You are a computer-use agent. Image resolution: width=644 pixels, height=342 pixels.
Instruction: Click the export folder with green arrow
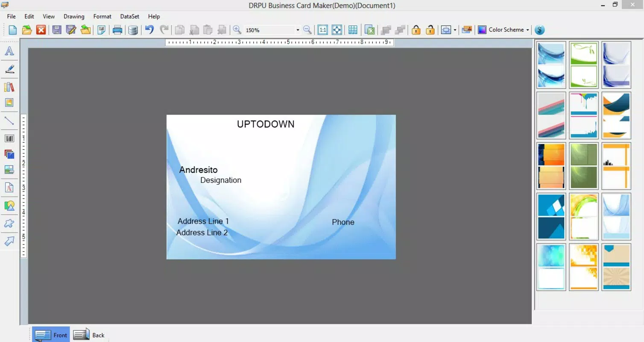click(x=85, y=30)
